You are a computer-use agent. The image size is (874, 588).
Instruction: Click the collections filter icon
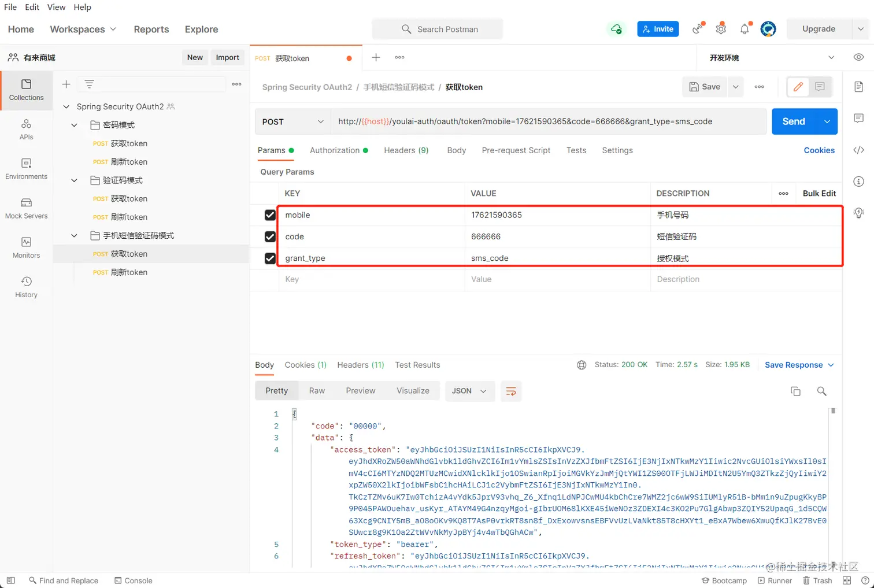[89, 84]
